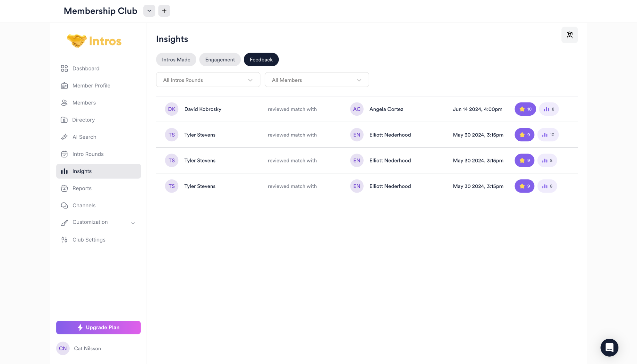This screenshot has height=364, width=637.
Task: Go to AI Search in sidebar
Action: click(x=84, y=137)
